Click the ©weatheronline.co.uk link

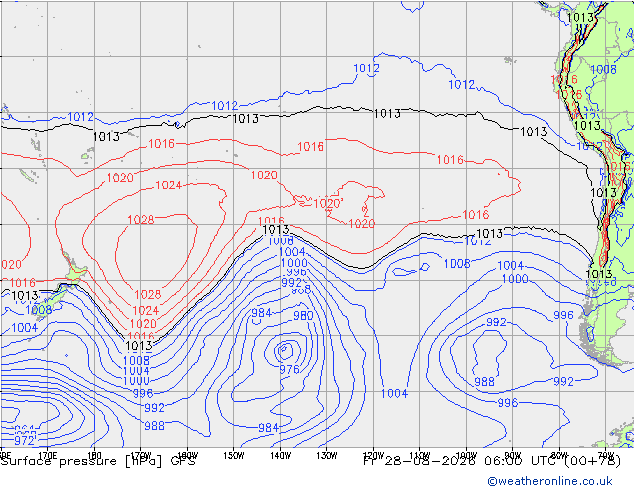(550, 481)
